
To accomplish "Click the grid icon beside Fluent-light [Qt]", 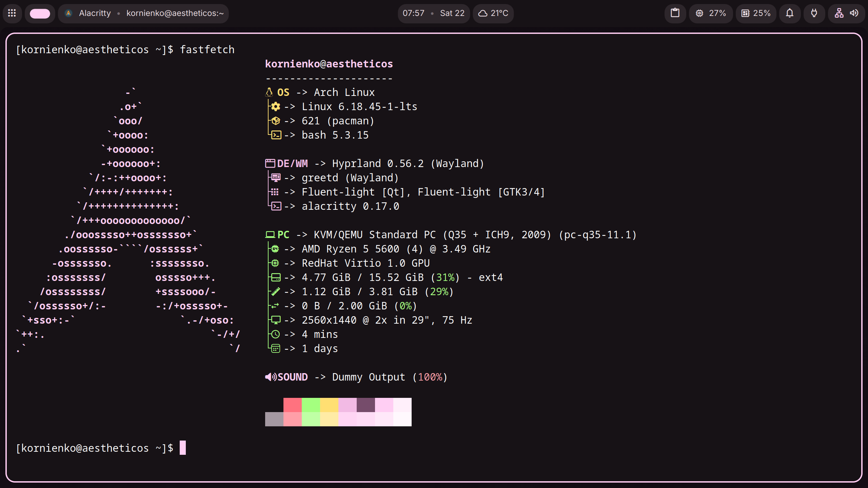I will 275,192.
